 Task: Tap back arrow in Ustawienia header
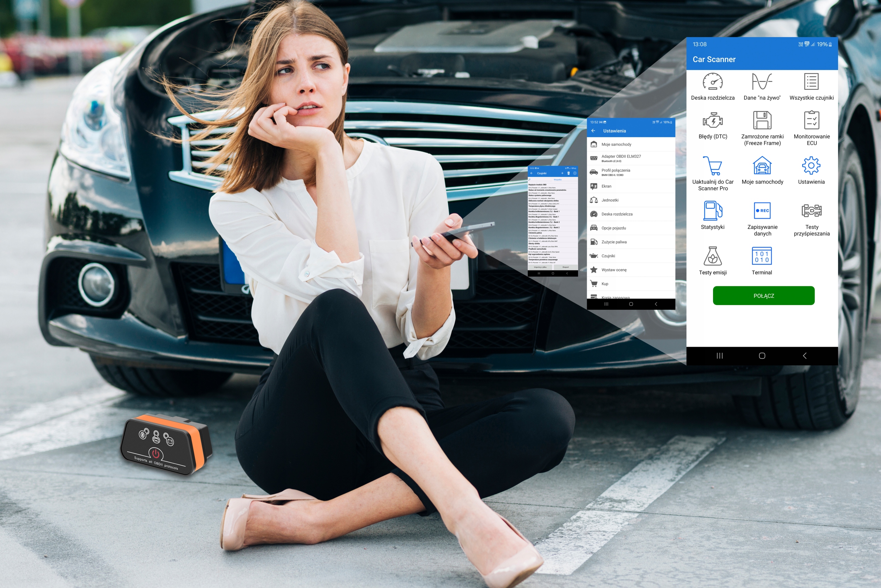pos(593,131)
